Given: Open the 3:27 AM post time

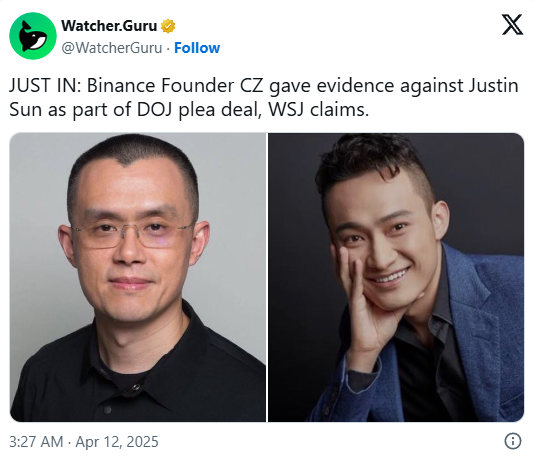Looking at the screenshot, I should [36, 442].
